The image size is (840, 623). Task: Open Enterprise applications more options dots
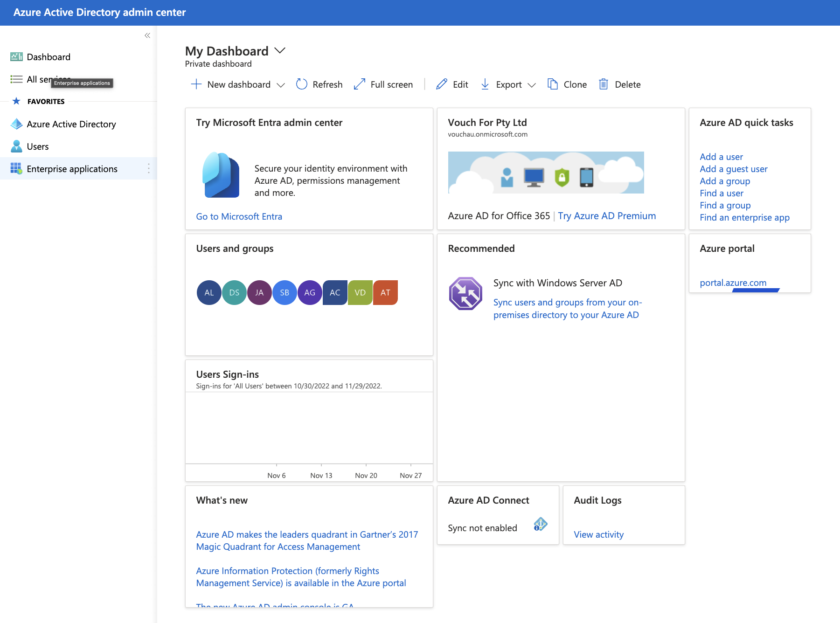pyautogui.click(x=149, y=168)
